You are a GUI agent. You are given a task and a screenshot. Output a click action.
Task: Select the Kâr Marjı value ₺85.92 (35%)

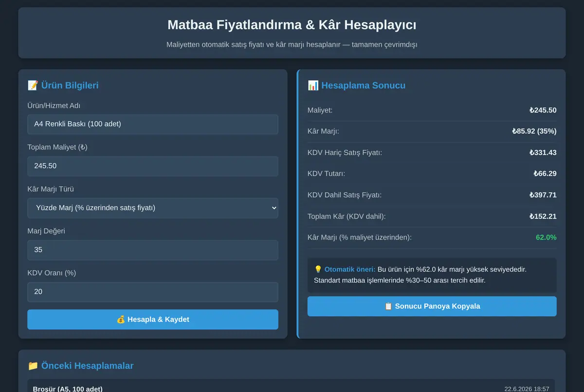click(x=534, y=131)
